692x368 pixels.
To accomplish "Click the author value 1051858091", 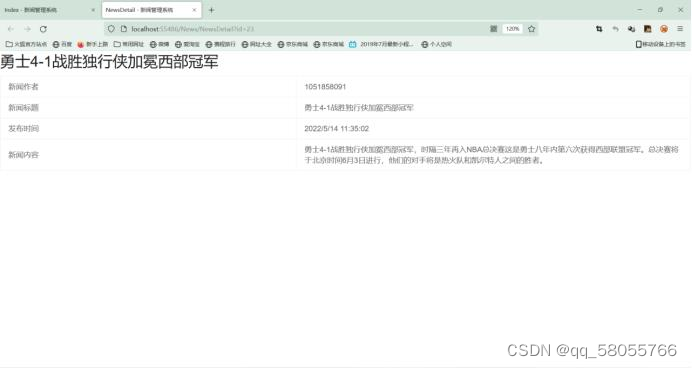I will [x=325, y=86].
